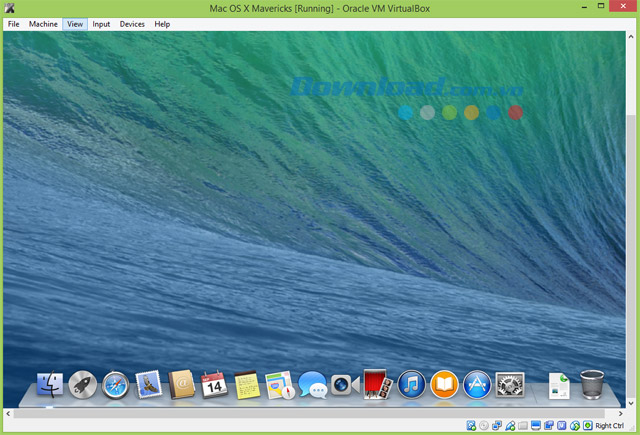Image resolution: width=640 pixels, height=435 pixels.
Task: Click optical disc status bar icon
Action: 484,426
